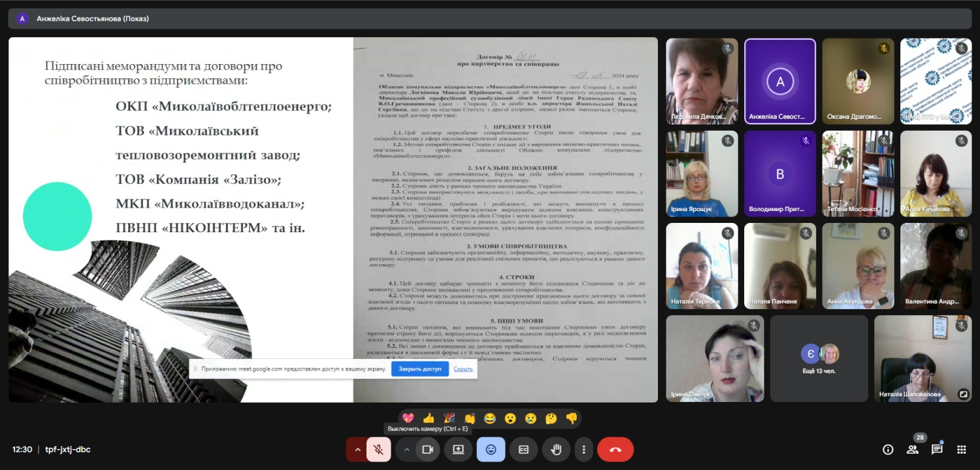Send the thinking face reaction

pyautogui.click(x=551, y=418)
